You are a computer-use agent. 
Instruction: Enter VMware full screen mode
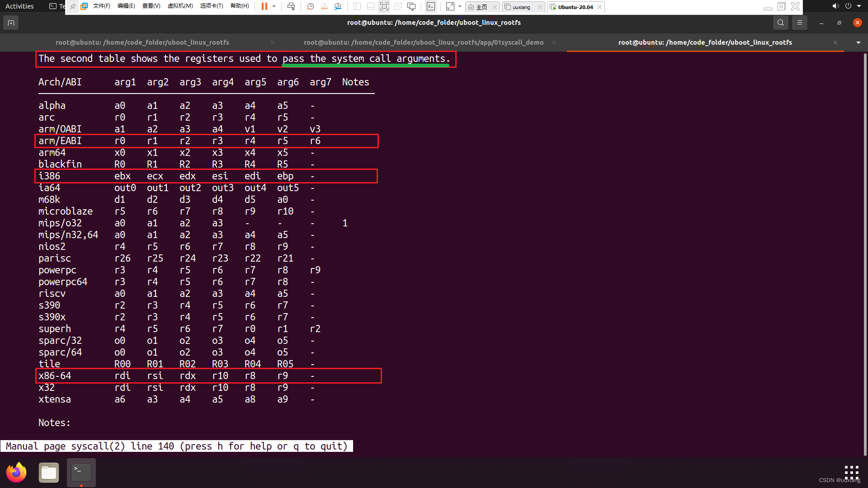384,7
